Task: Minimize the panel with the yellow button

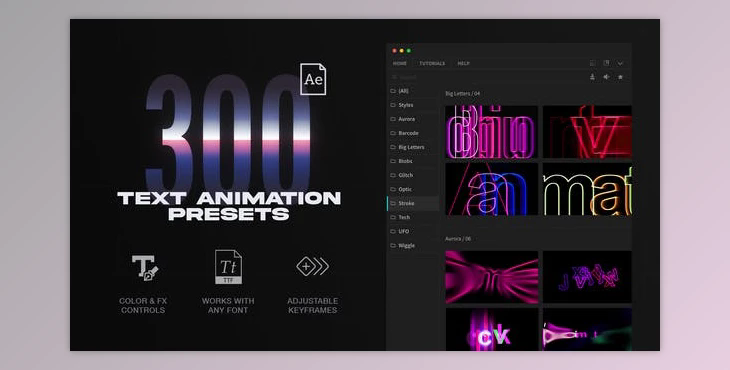Action: [401, 51]
